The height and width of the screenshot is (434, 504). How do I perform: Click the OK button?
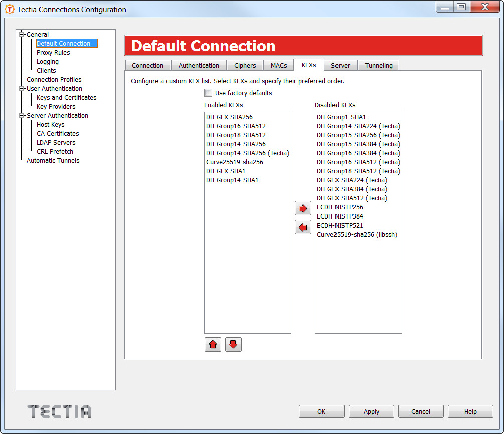tap(321, 411)
